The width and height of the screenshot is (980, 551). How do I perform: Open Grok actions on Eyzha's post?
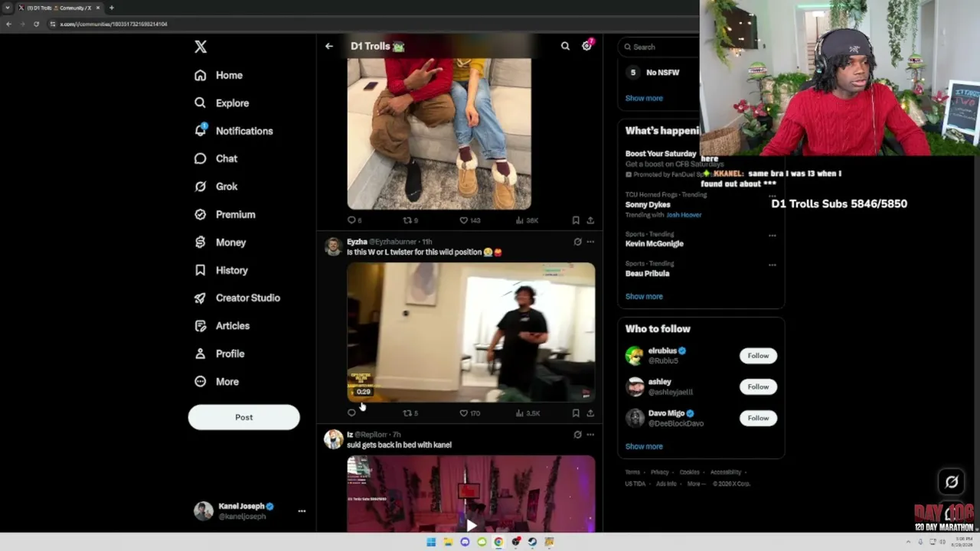pos(578,242)
